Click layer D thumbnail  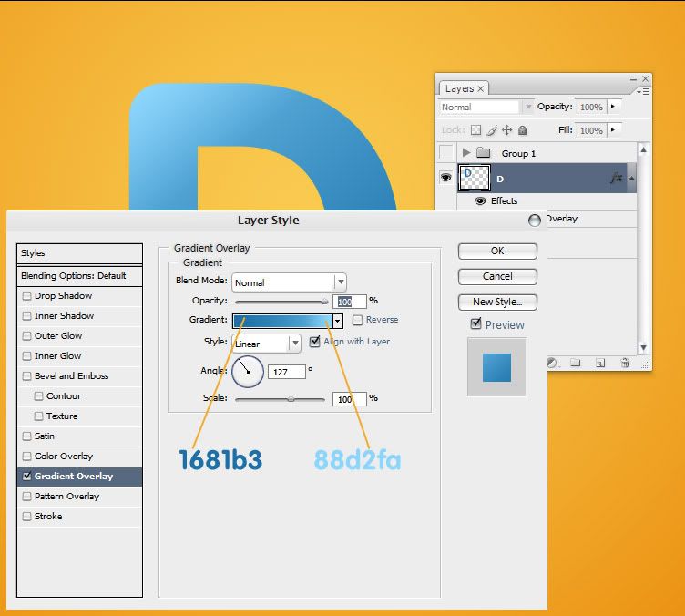pyautogui.click(x=474, y=178)
